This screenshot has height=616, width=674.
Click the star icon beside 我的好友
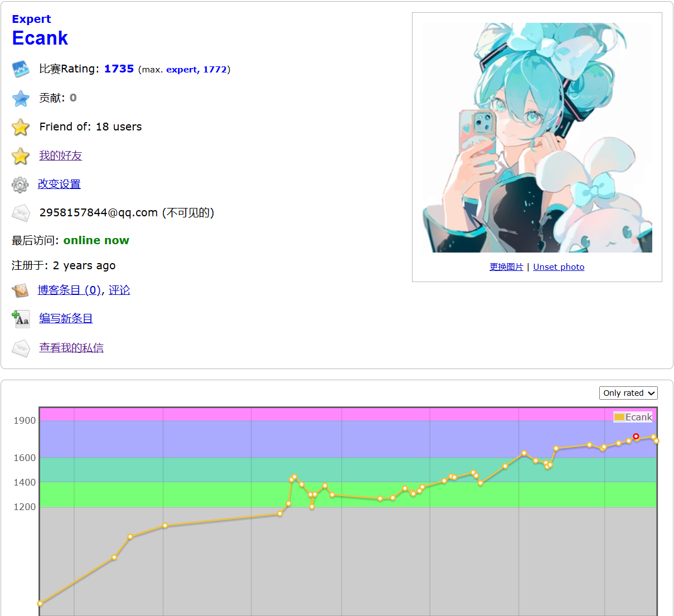coord(21,156)
